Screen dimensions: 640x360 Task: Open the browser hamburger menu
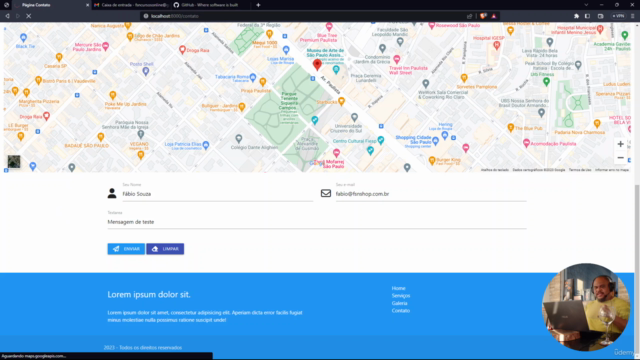point(633,16)
